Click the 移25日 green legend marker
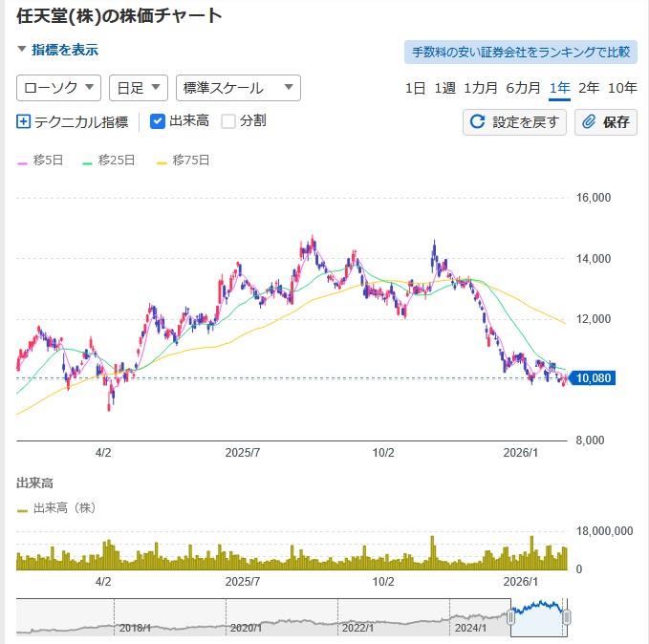 pyautogui.click(x=88, y=161)
